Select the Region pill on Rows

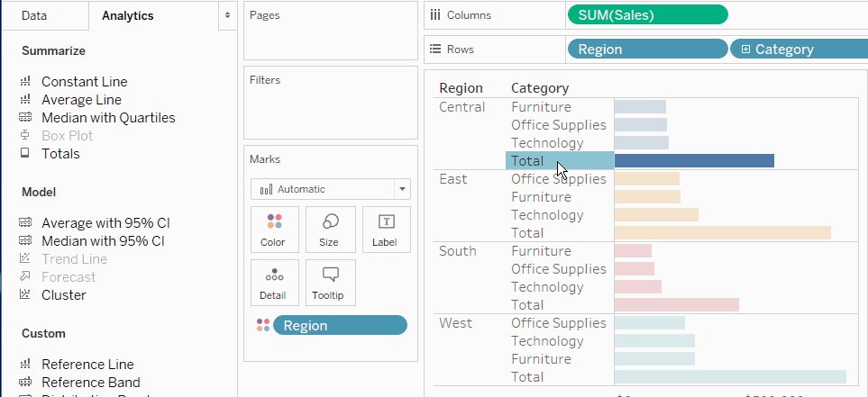pyautogui.click(x=646, y=50)
